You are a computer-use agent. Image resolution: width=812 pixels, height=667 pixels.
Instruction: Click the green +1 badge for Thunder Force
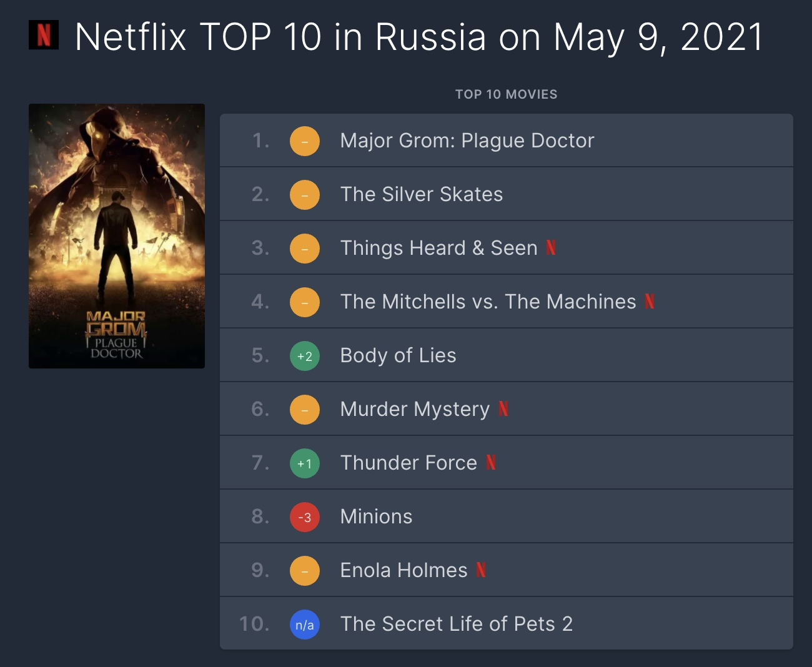tap(305, 463)
